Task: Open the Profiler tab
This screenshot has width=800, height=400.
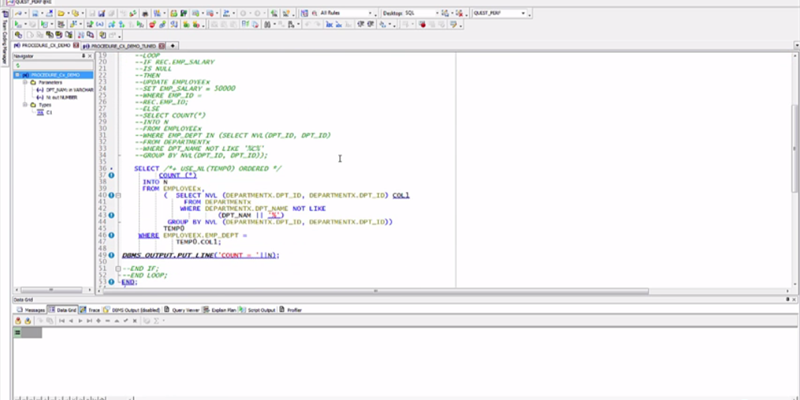Action: point(290,310)
